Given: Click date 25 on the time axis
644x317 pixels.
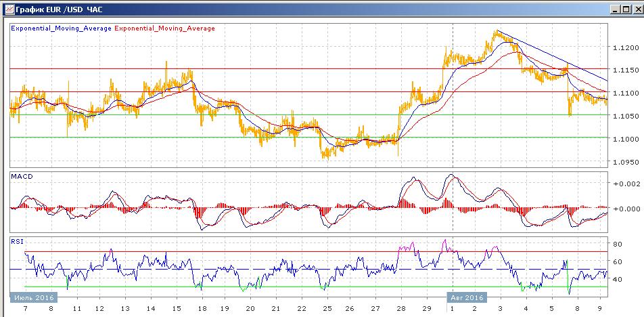Looking at the screenshot, I should [x=327, y=309].
